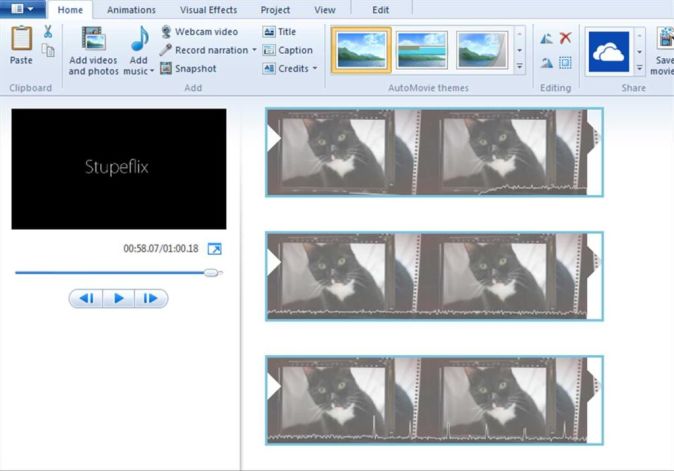The height and width of the screenshot is (471, 674).
Task: Add Credits to the movie
Action: tap(286, 68)
